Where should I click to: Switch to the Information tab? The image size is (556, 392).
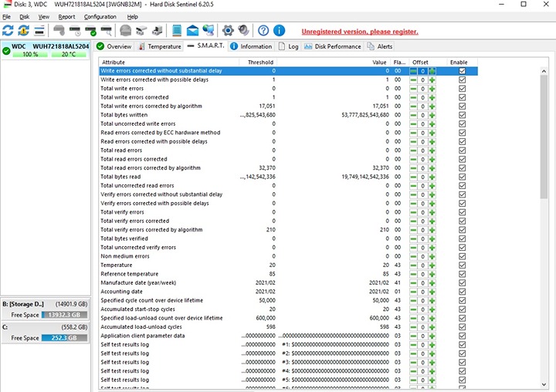pos(251,46)
